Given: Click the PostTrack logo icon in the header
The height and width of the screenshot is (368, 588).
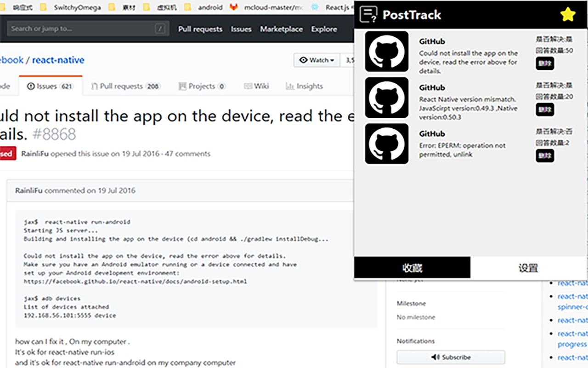Looking at the screenshot, I should (368, 15).
